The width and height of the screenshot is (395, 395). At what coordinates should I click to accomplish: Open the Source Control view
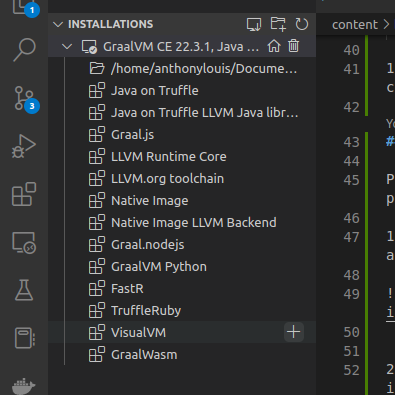[x=24, y=98]
